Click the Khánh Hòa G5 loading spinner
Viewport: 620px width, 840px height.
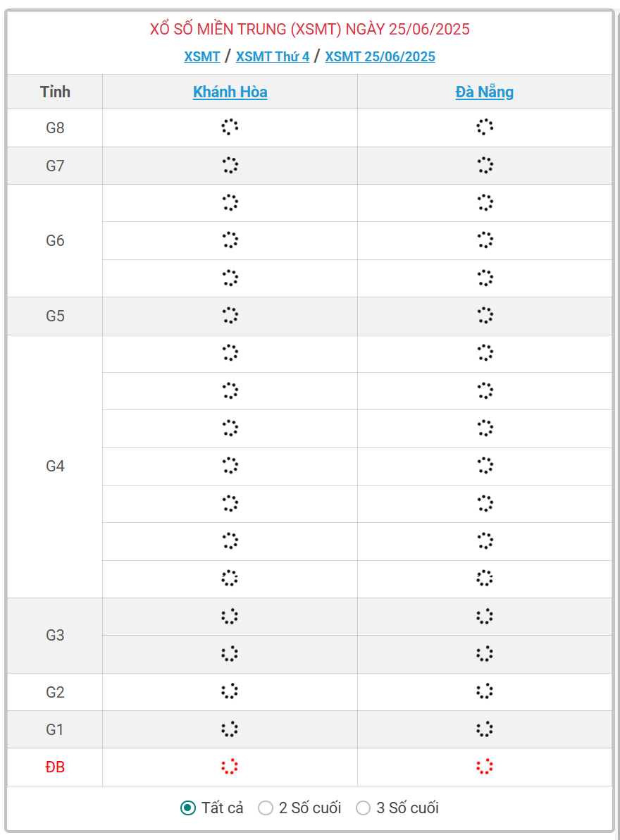(230, 315)
